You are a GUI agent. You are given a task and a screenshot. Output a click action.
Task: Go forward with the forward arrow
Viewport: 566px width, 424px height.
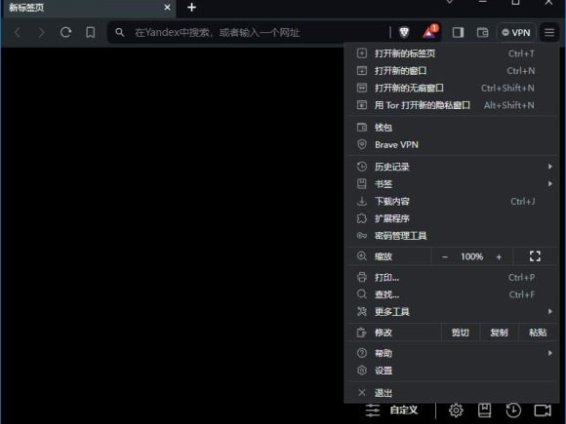coord(42,32)
